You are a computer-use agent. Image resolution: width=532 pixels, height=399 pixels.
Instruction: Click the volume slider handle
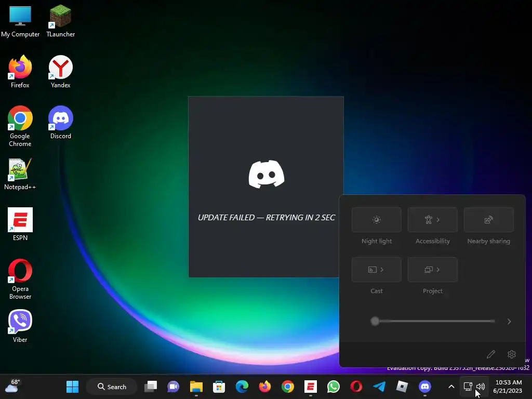(375, 321)
